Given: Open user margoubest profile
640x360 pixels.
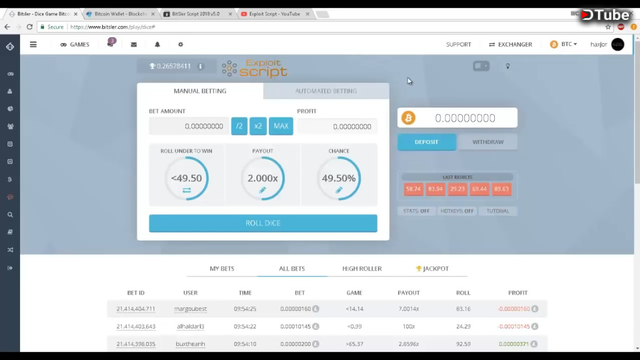Looking at the screenshot, I should (190, 309).
